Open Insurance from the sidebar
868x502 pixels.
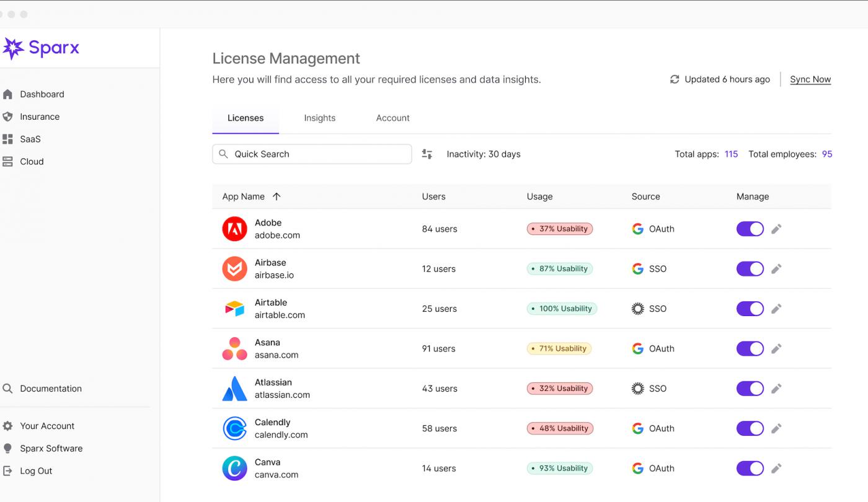pos(40,117)
